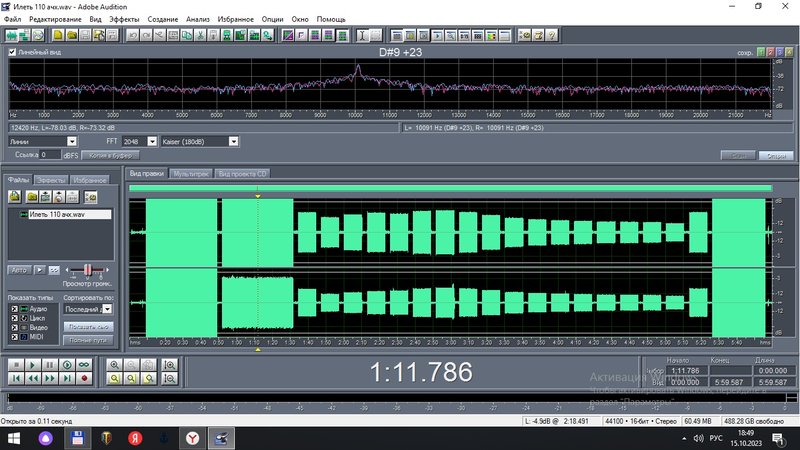The image size is (800, 450).
Task: Switch to the Мультитрек tab
Action: tap(191, 173)
